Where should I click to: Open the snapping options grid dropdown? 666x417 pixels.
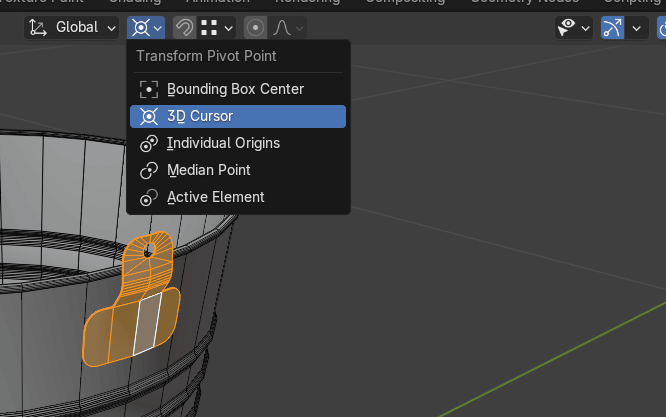[217, 28]
